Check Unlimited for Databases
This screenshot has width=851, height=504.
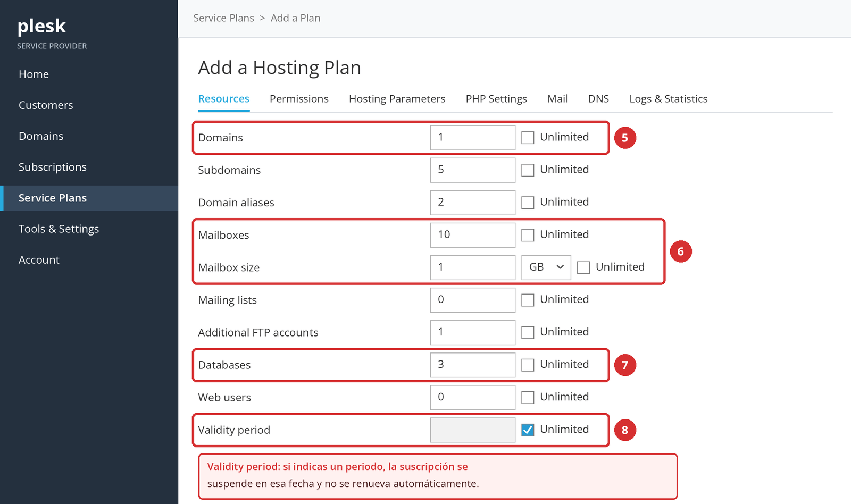point(528,365)
